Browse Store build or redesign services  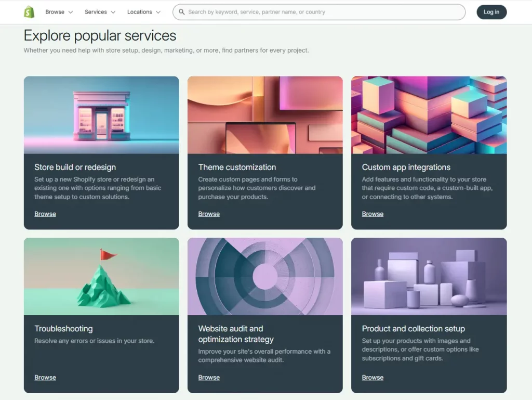(45, 214)
